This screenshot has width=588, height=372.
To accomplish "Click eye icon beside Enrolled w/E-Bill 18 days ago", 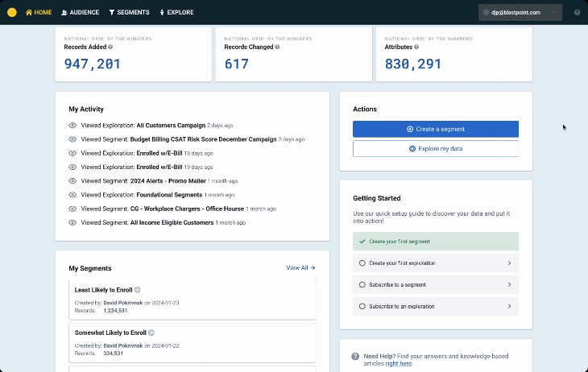I will [x=72, y=153].
